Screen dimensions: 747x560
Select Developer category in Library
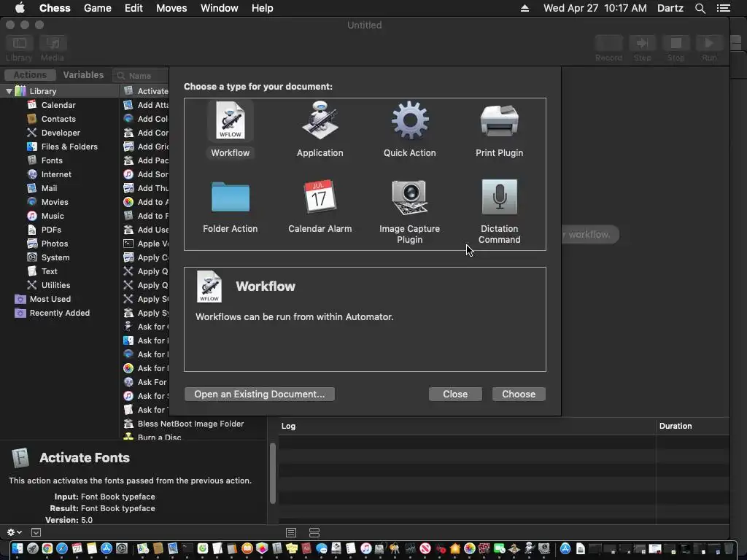point(61,133)
